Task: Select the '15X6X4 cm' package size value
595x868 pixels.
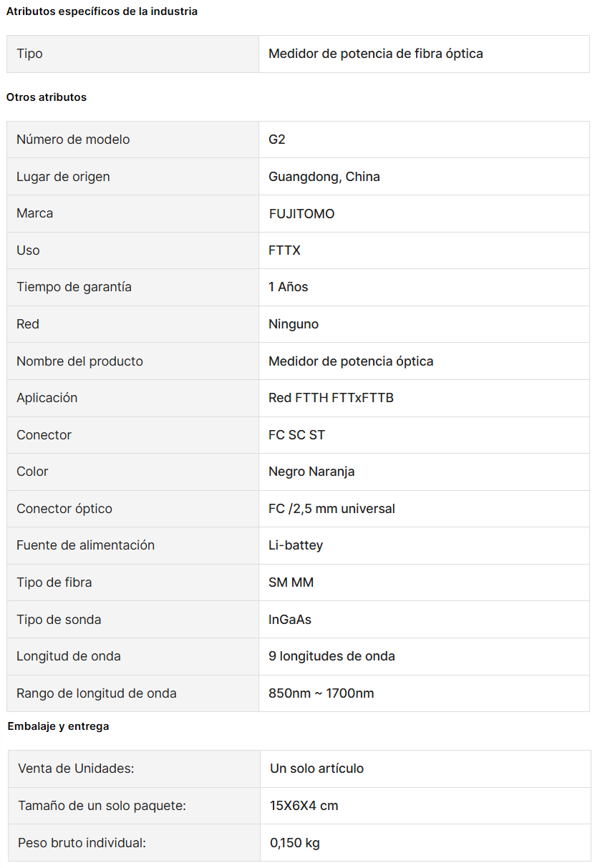Action: 304,806
